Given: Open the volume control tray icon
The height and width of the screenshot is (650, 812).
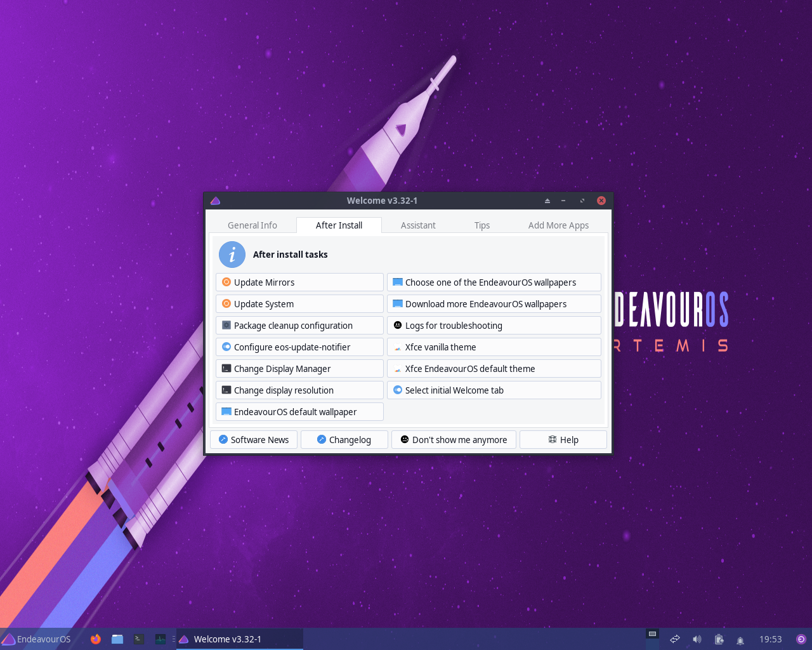Looking at the screenshot, I should [697, 639].
